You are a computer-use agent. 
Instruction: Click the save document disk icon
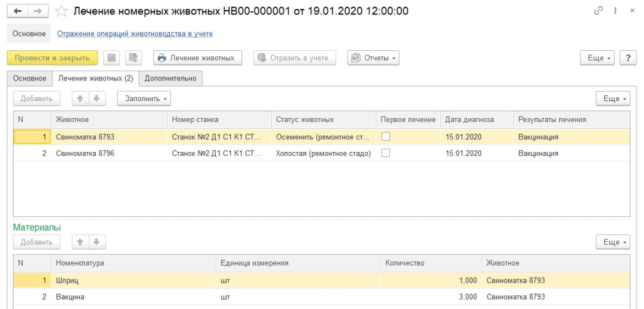(x=112, y=58)
